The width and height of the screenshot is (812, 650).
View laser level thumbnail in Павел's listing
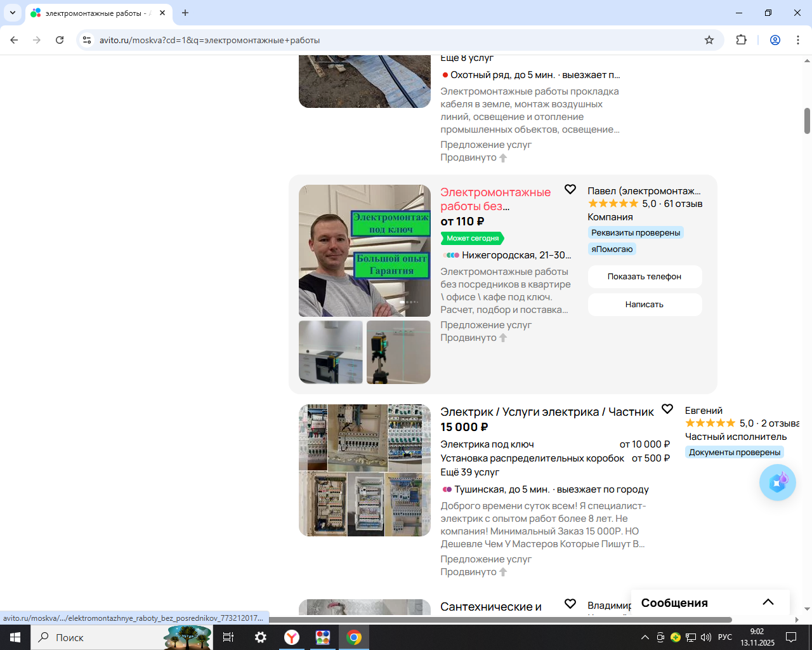click(x=398, y=352)
